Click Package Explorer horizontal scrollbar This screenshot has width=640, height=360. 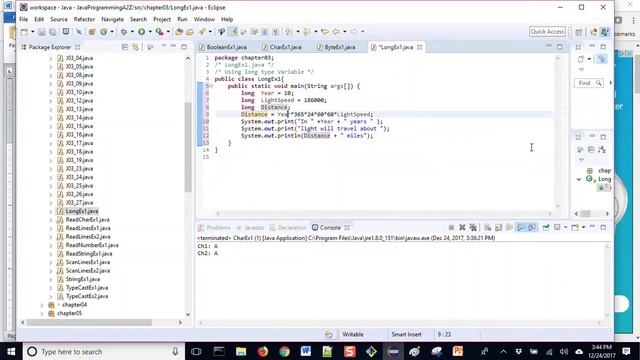(90, 322)
